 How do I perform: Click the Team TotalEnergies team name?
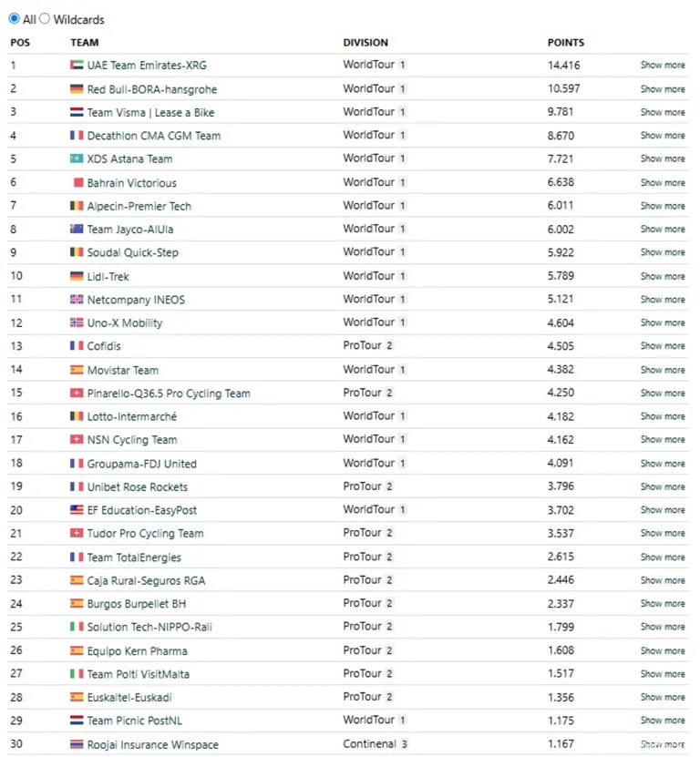pyautogui.click(x=134, y=558)
